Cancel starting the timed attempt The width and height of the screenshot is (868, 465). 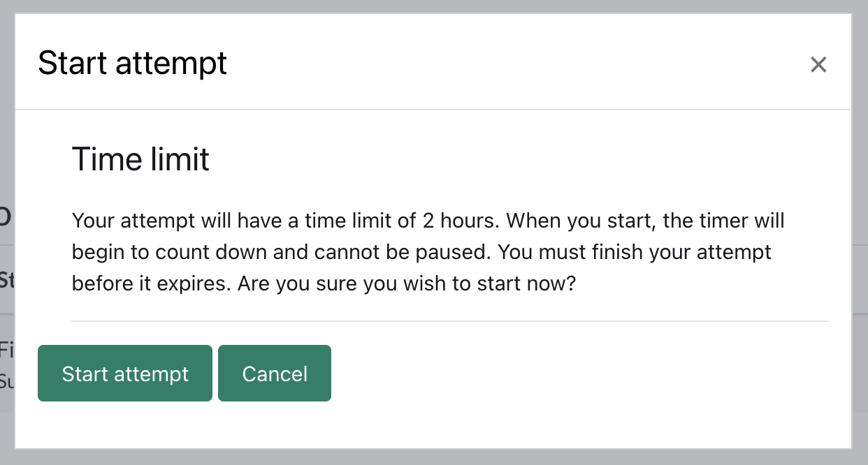(x=275, y=374)
